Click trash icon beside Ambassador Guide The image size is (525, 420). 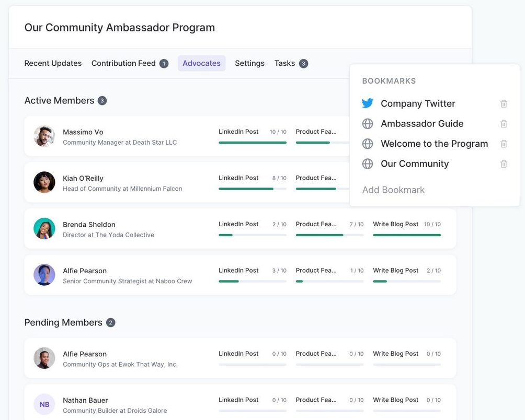(x=504, y=124)
